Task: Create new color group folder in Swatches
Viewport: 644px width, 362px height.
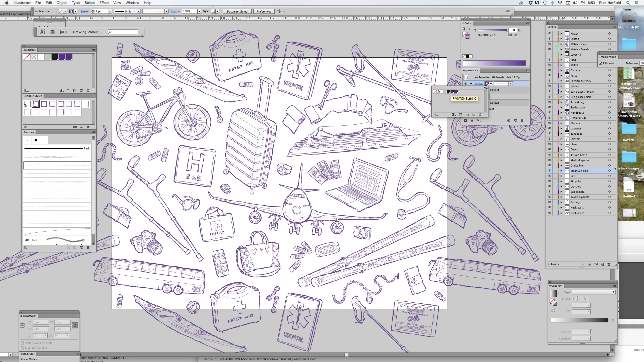Action: (x=75, y=91)
